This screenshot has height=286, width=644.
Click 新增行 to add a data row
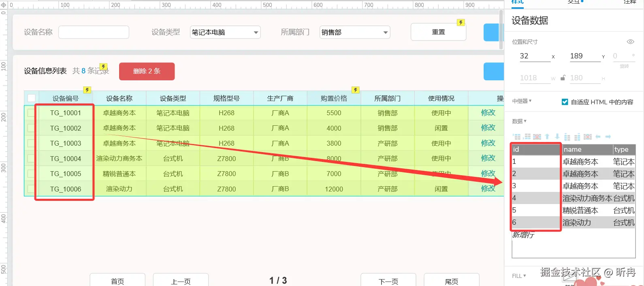click(523, 235)
